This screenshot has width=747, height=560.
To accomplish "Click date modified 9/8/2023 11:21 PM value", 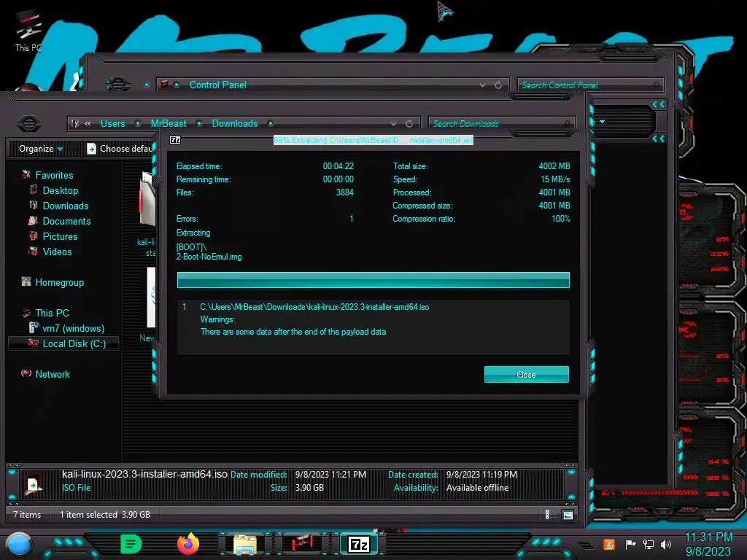I will tap(330, 475).
